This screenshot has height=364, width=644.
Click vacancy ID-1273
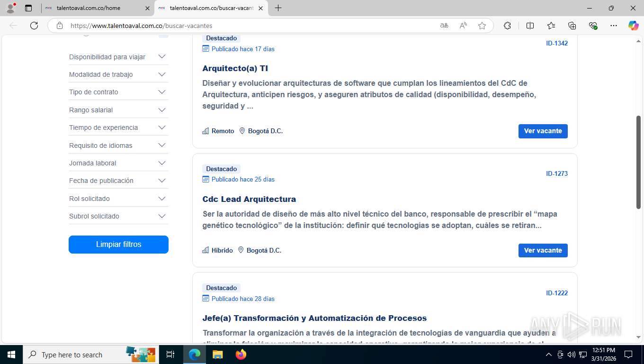tap(557, 173)
